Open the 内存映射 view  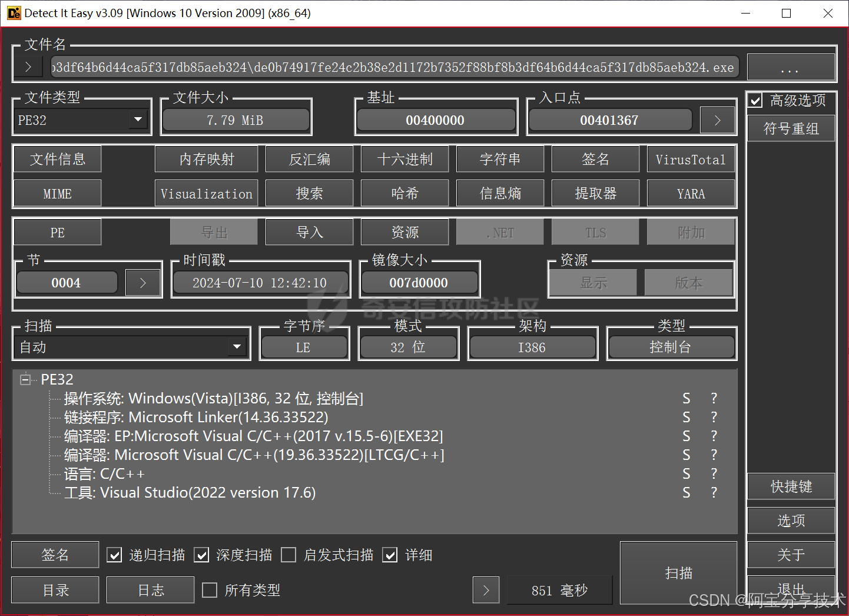pos(207,159)
